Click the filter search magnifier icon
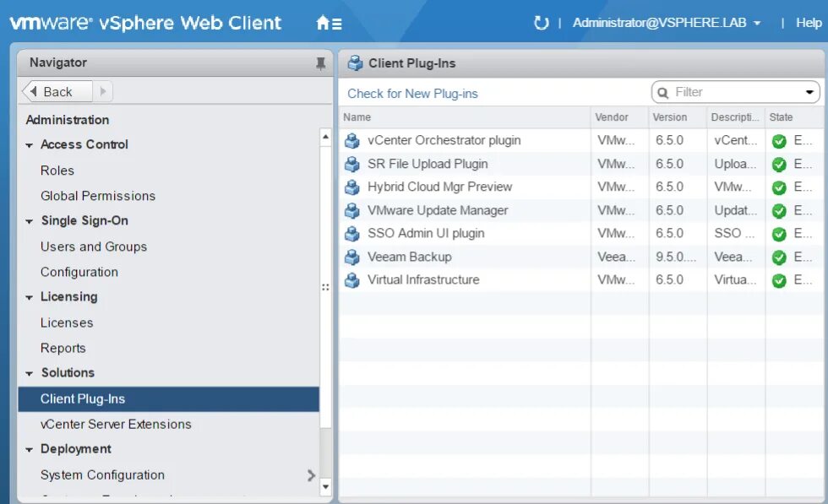 click(x=662, y=93)
